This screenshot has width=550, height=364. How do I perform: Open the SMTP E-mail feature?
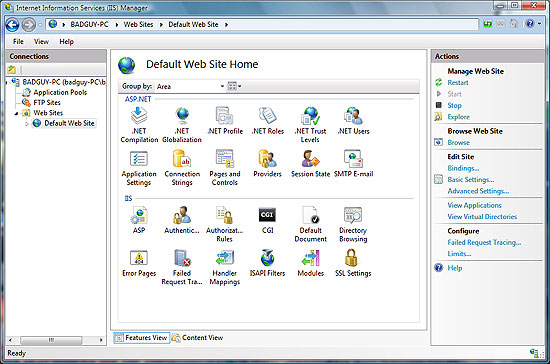(x=353, y=164)
